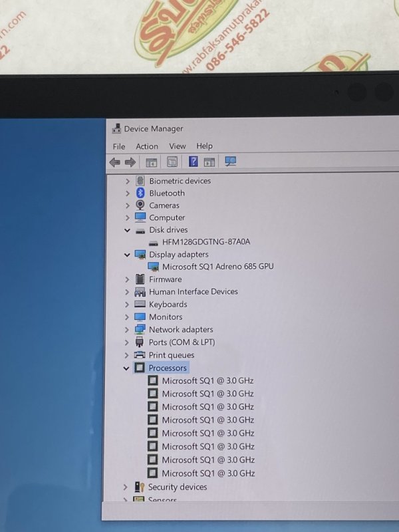This screenshot has height=532, width=399.
Task: Select the Ports (COM & LPT) label
Action: pos(182,342)
